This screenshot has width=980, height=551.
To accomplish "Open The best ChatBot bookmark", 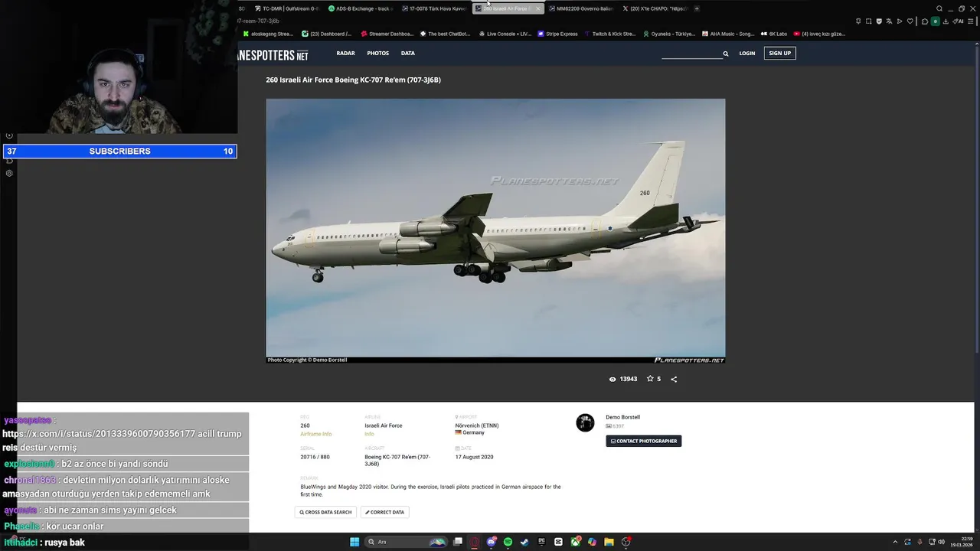I will coord(445,34).
